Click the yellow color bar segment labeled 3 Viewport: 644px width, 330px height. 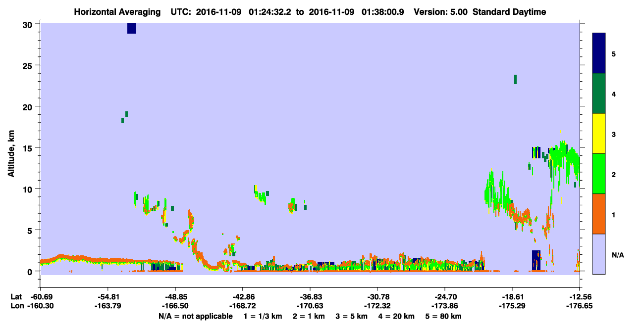tap(599, 134)
